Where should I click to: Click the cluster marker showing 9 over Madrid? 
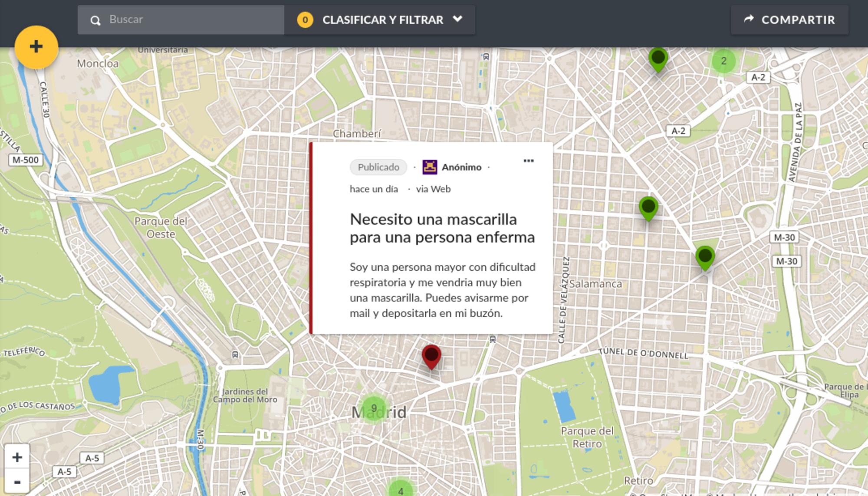pyautogui.click(x=374, y=408)
